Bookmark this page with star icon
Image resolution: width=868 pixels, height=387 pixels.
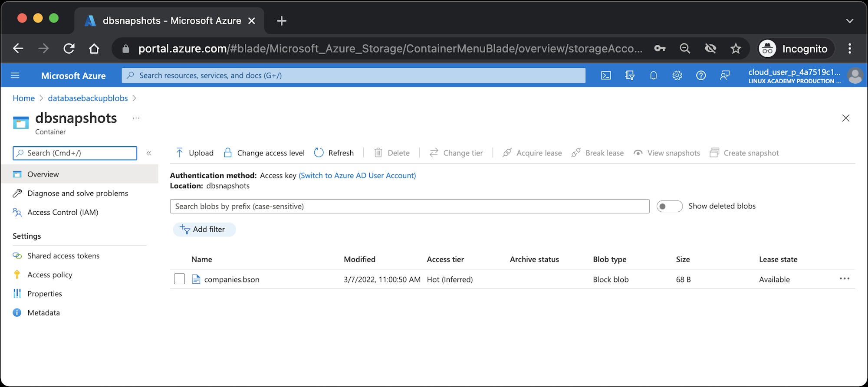tap(736, 49)
